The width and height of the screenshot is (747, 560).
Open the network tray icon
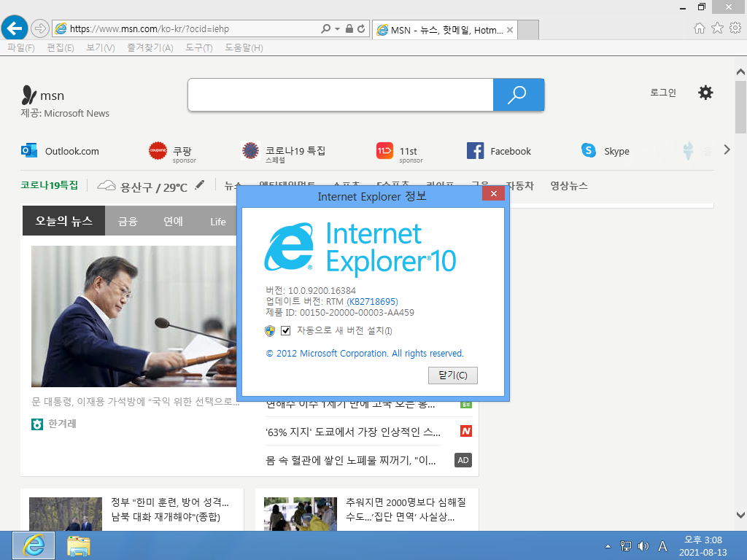[625, 546]
